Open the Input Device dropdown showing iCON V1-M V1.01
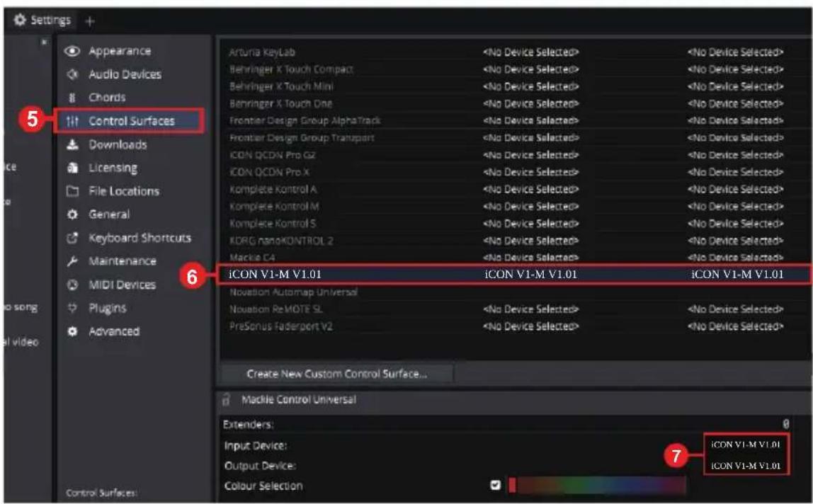 click(x=746, y=445)
